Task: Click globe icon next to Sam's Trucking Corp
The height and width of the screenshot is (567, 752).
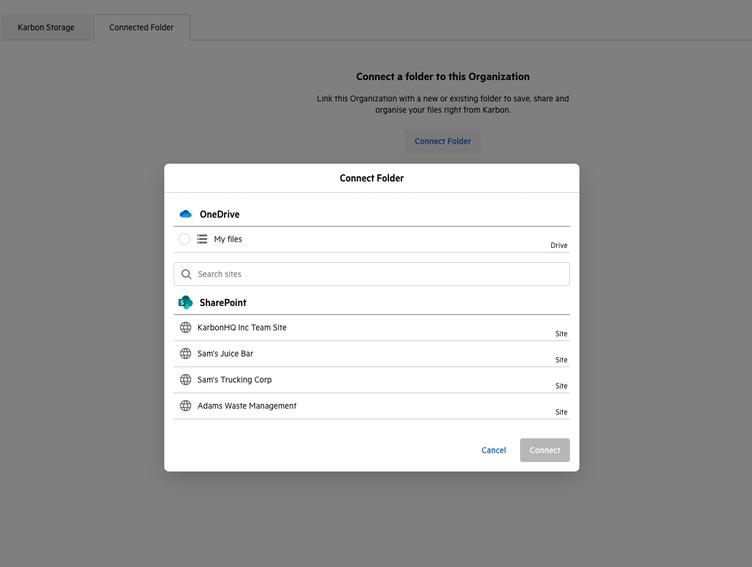Action: coord(185,380)
